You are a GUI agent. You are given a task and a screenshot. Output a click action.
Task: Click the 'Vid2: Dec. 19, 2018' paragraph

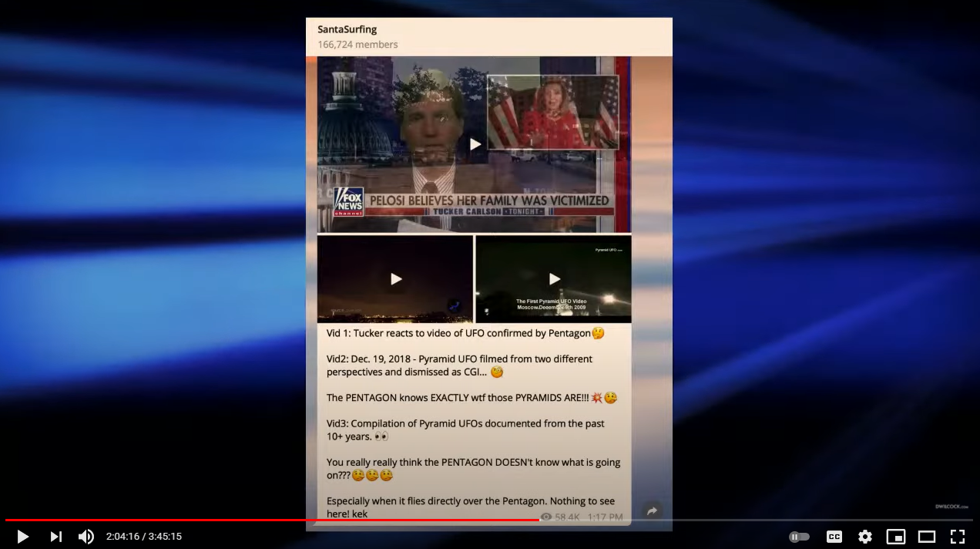(x=460, y=365)
